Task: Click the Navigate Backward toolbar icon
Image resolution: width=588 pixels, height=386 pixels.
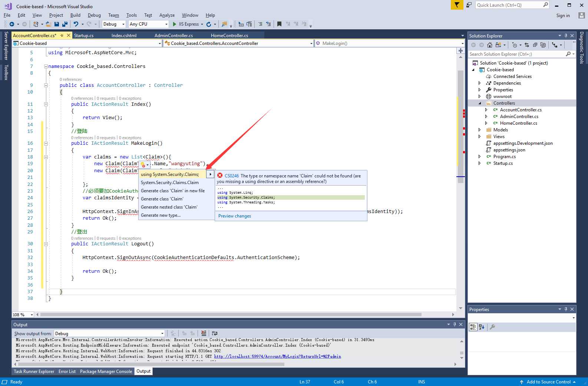Action: (12, 24)
